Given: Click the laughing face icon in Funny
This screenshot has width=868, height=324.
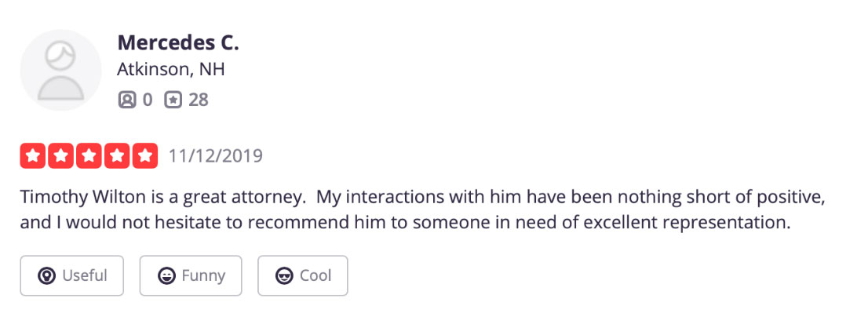Looking at the screenshot, I should pyautogui.click(x=166, y=275).
